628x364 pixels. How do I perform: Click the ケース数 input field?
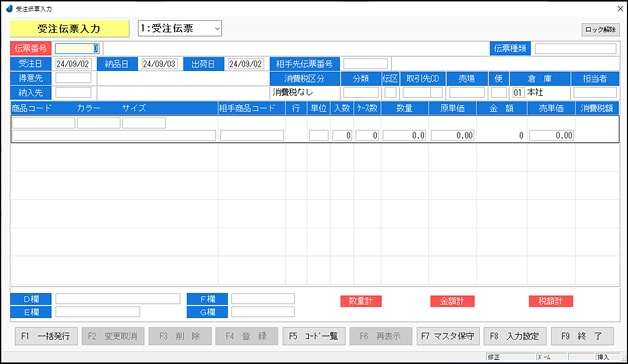tap(367, 135)
